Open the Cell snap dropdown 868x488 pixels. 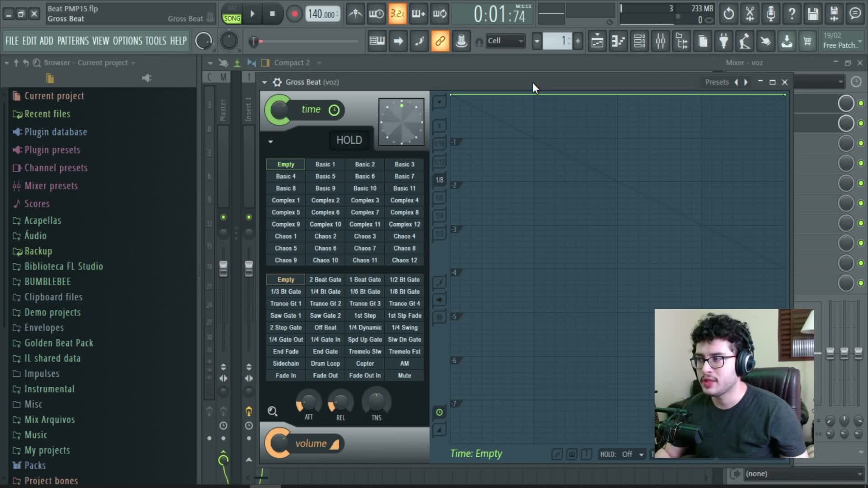tap(505, 41)
